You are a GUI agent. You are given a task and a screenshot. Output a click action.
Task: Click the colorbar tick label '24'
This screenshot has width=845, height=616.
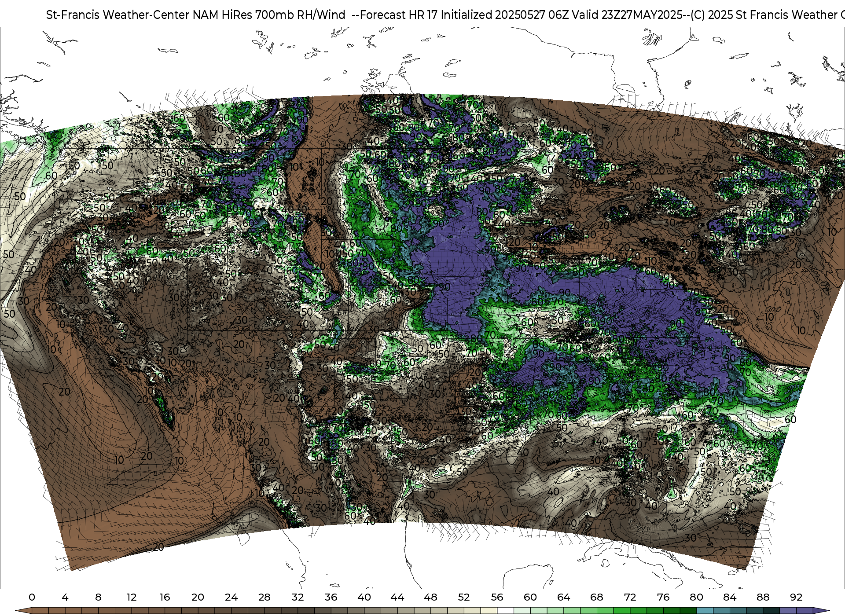point(231,597)
